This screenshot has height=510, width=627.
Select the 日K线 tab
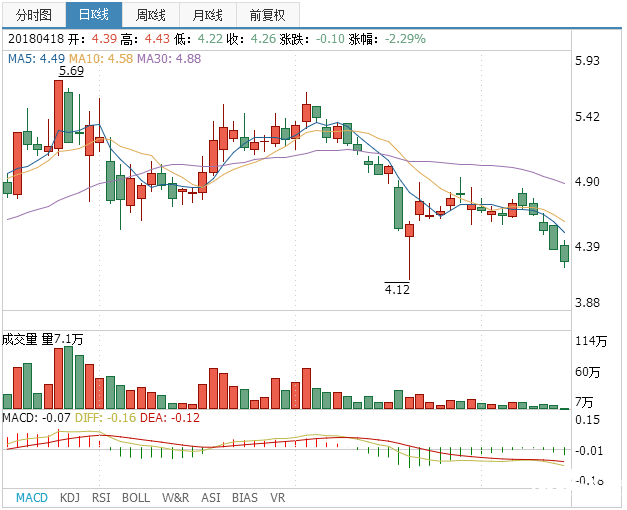[94, 15]
